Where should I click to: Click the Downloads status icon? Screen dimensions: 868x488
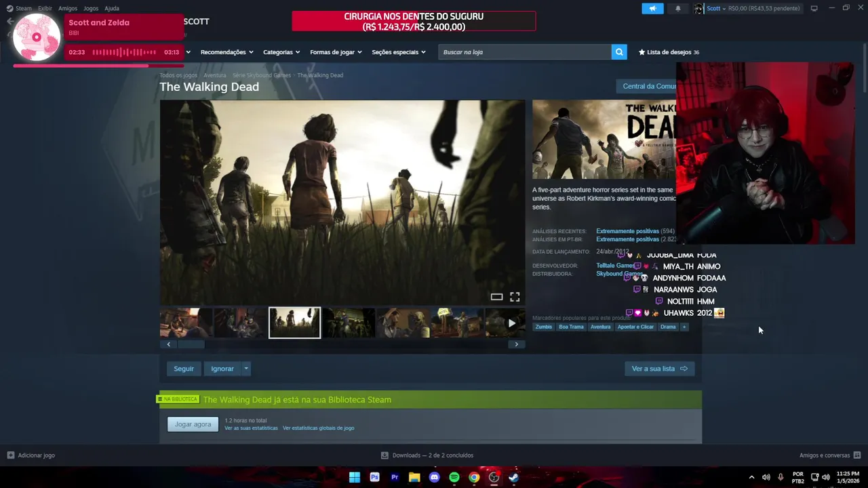(384, 455)
